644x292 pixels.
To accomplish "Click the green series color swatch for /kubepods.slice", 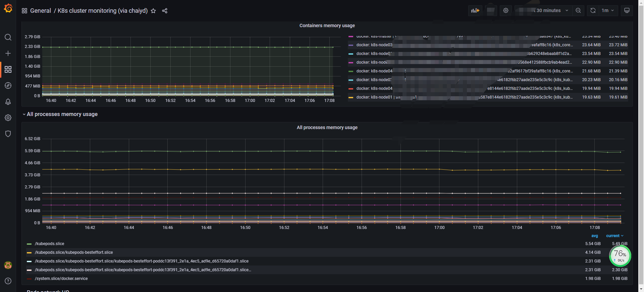I will coord(29,244).
